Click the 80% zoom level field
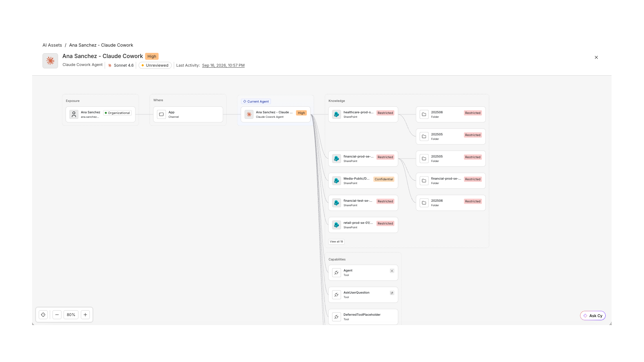This screenshot has width=644, height=362. [71, 315]
